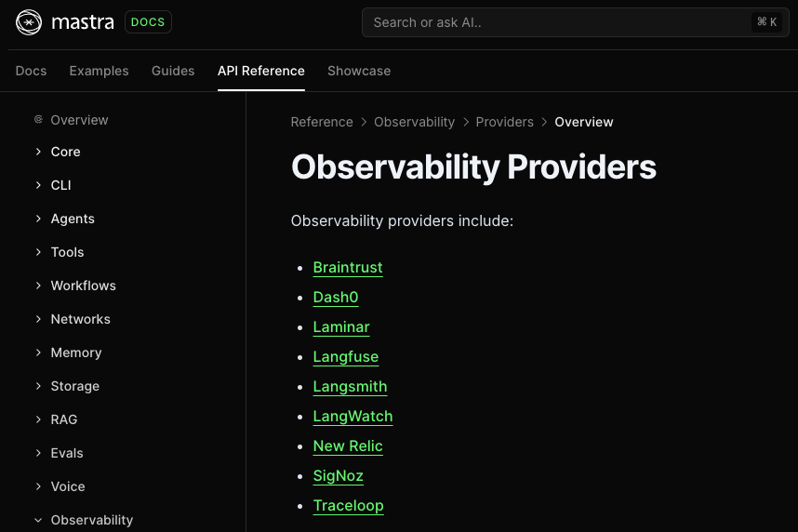
Task: Expand the Agents sidebar section
Action: pos(73,219)
